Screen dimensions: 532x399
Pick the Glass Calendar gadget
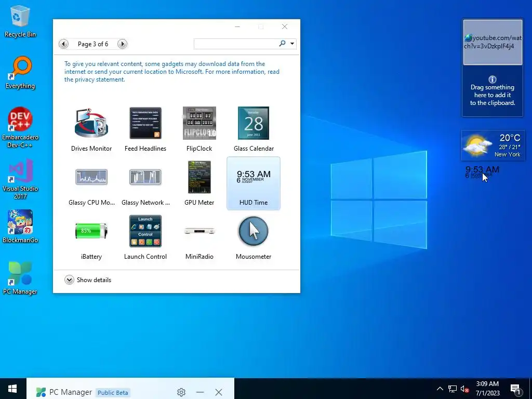[254, 129]
